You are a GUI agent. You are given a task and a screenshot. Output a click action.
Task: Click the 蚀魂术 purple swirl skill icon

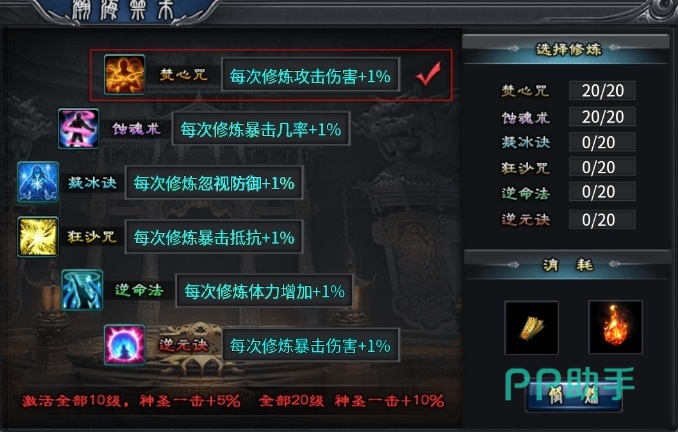[78, 128]
